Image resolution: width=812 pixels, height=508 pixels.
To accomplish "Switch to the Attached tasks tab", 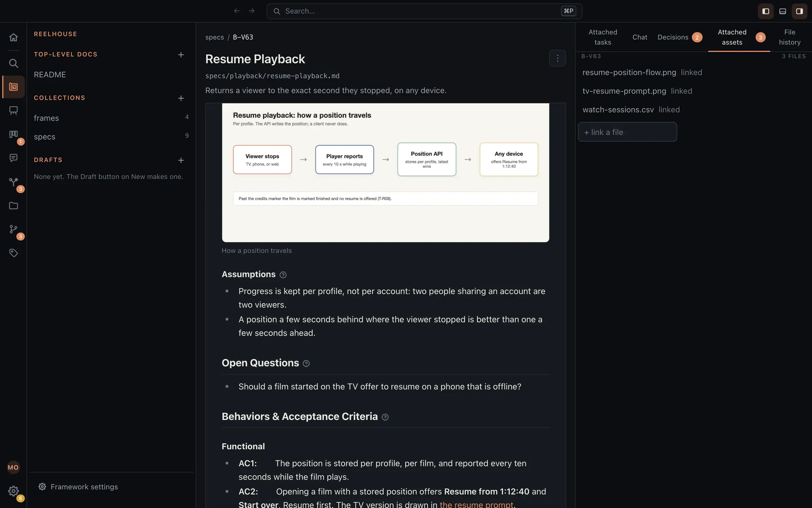I will (x=603, y=37).
